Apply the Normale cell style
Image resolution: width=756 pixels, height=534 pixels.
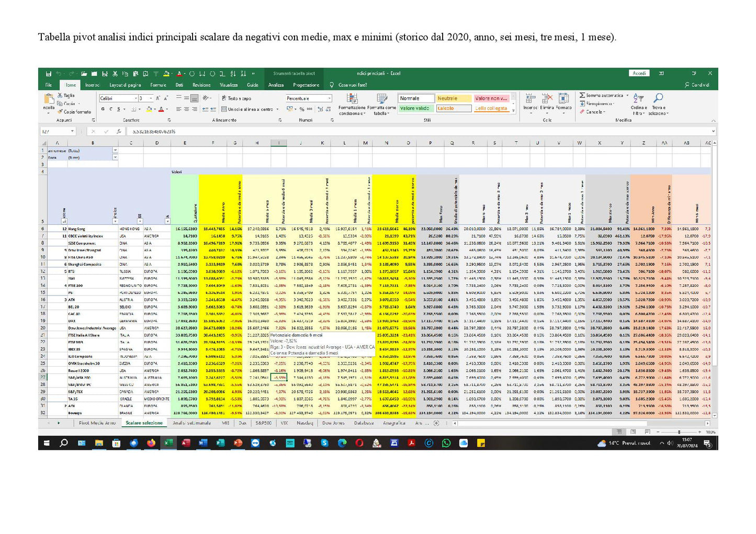coord(416,98)
